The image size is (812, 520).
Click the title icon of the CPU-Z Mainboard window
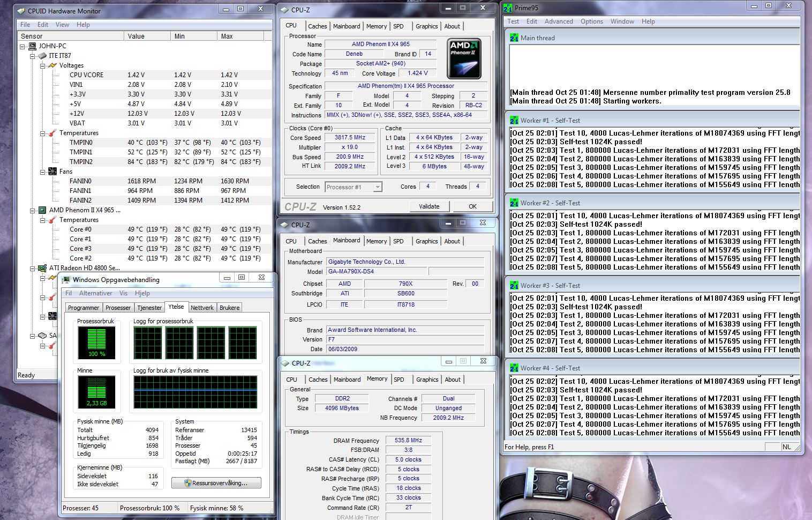coord(284,225)
